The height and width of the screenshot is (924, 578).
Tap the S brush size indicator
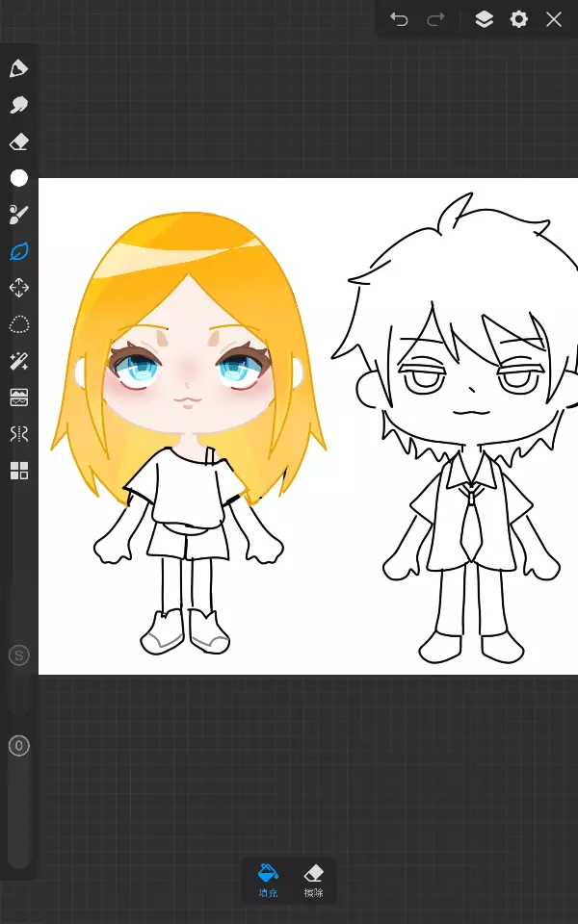pos(19,655)
